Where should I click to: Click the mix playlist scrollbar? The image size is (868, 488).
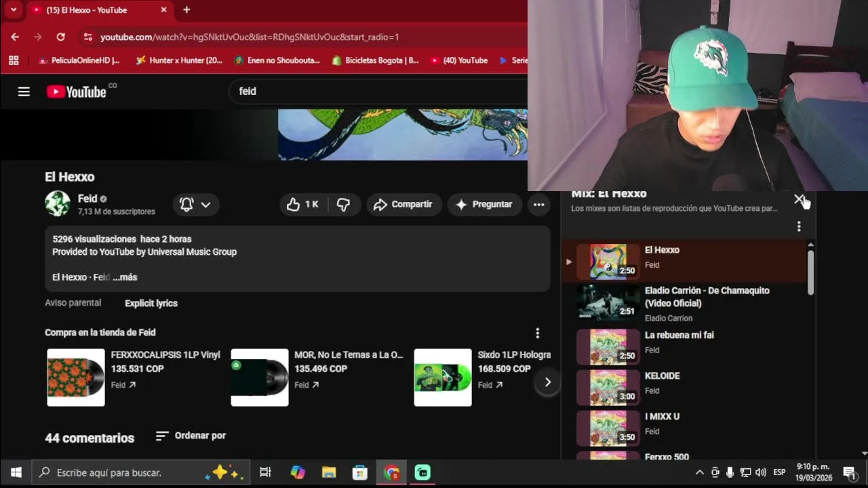(x=810, y=272)
